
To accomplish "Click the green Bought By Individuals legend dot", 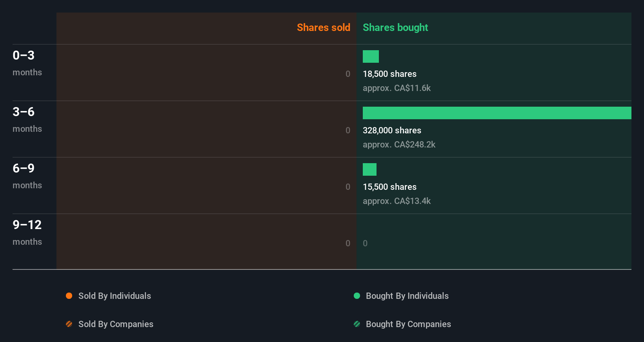I will coord(357,296).
